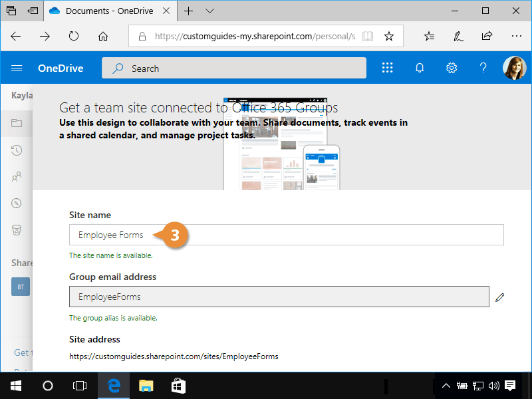Go to the browser home page
Screen dimensions: 532x399
coord(103,36)
